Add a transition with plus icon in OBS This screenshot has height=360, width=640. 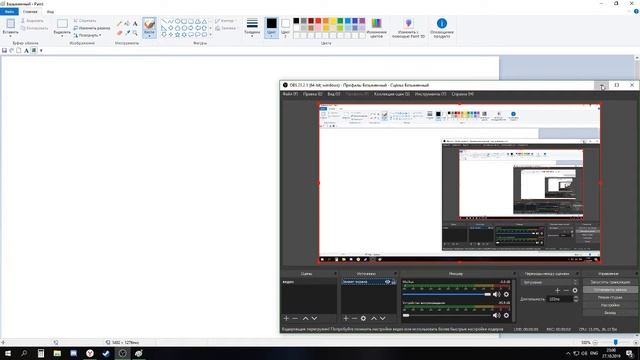[x=558, y=290]
